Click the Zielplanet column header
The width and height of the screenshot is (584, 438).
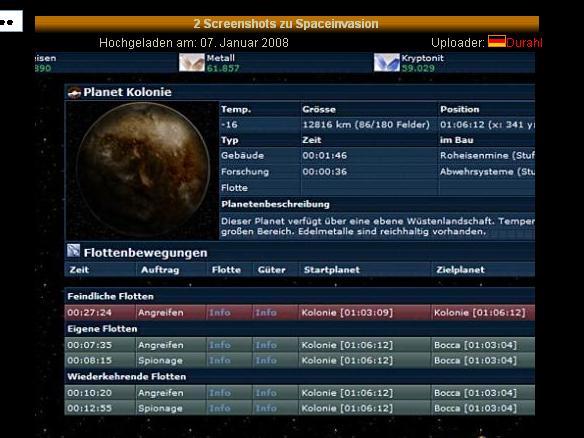pos(460,270)
